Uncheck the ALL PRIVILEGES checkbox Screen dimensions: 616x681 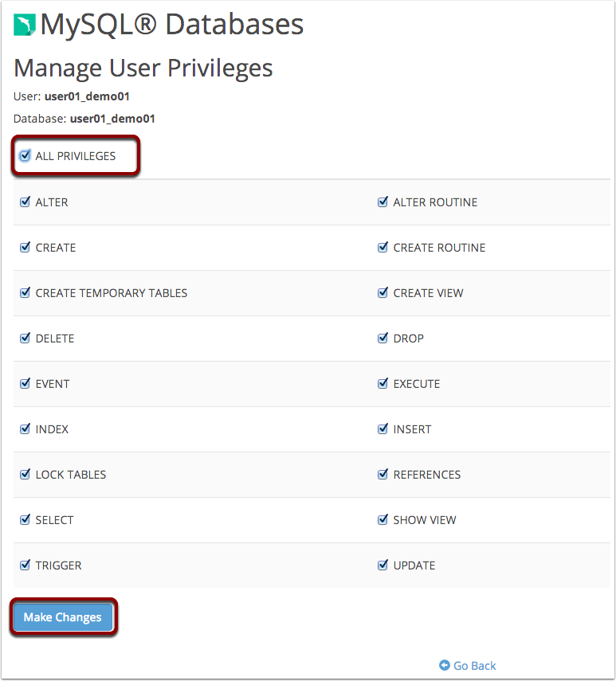(x=26, y=155)
